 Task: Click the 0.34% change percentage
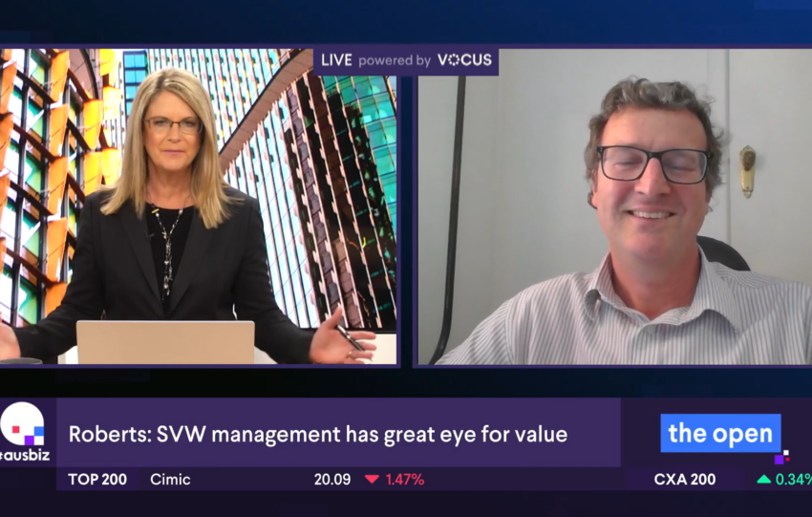[x=794, y=480]
